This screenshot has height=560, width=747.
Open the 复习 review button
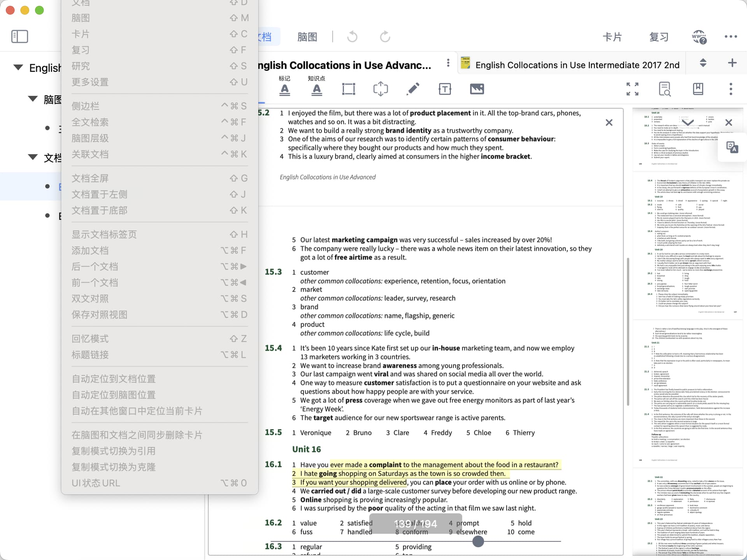coord(658,37)
